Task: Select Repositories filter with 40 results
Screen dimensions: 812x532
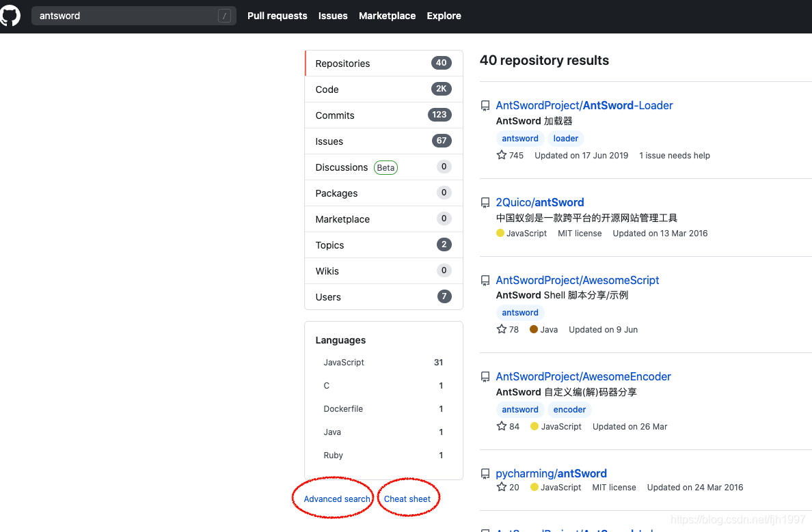Action: 383,63
